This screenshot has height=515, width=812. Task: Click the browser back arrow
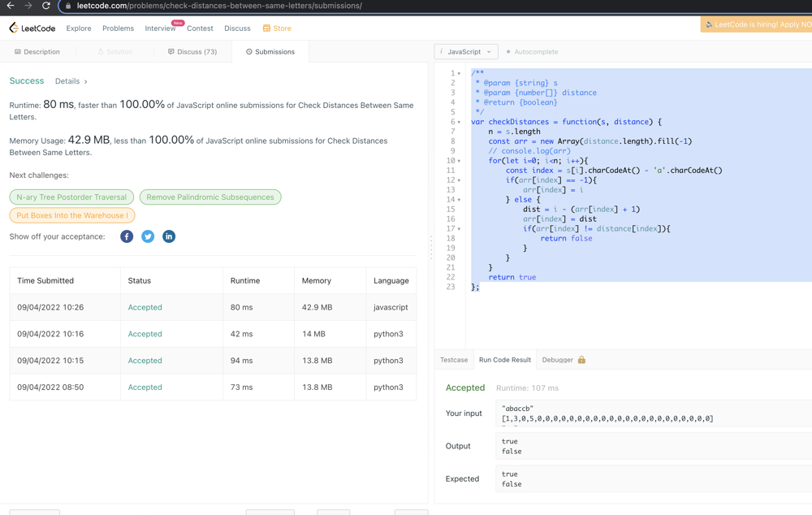(x=10, y=6)
